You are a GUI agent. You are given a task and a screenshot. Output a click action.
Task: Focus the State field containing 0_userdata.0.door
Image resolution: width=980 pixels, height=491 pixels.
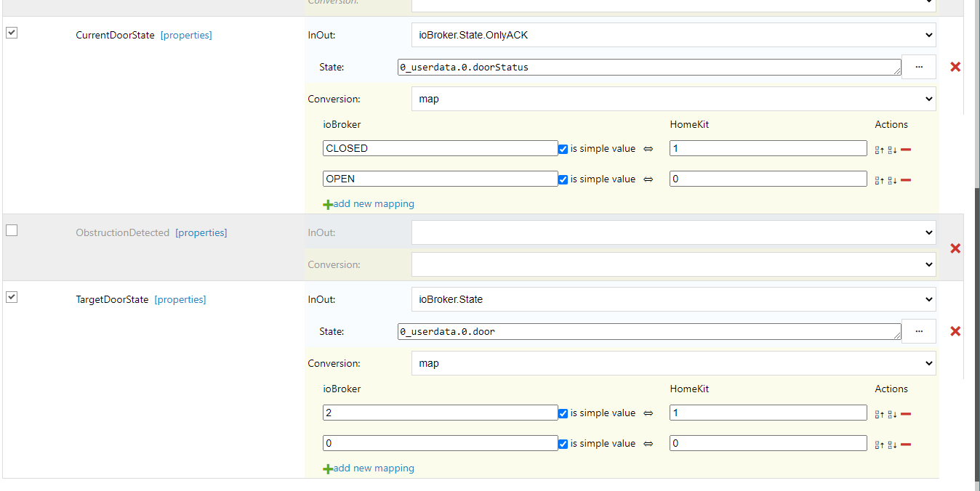coord(650,331)
